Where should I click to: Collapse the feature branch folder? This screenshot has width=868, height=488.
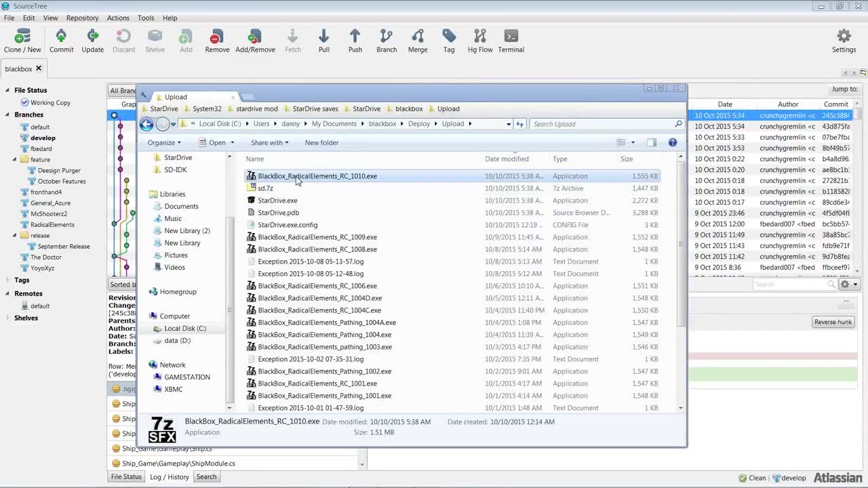[14, 159]
